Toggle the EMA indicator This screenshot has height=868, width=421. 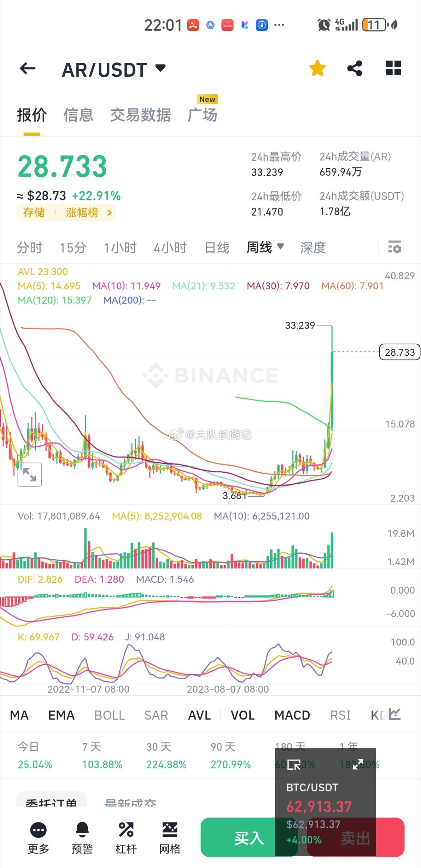(61, 715)
